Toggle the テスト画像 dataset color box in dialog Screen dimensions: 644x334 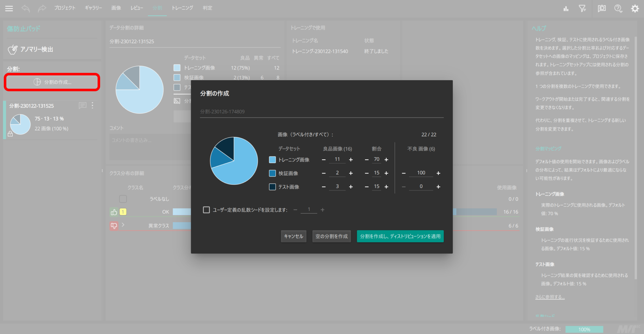(x=272, y=187)
